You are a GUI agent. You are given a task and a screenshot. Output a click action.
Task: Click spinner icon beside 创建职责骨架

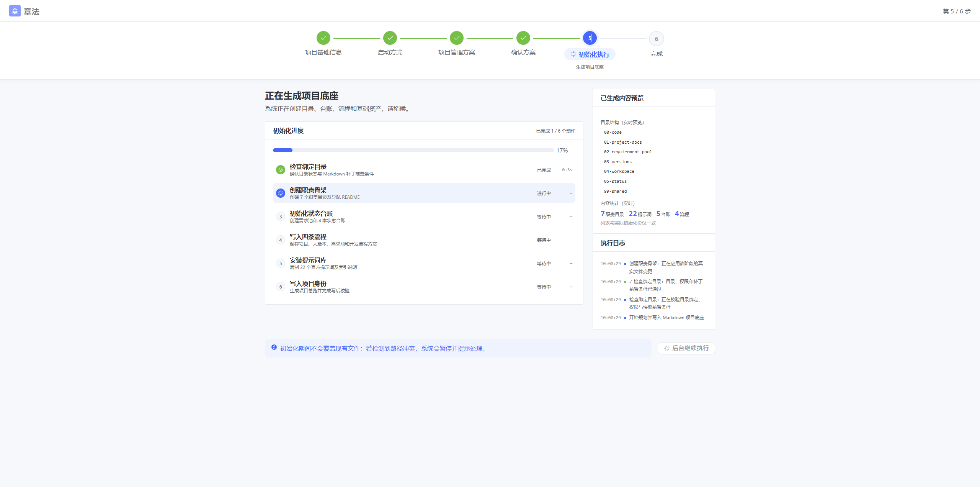pos(281,193)
